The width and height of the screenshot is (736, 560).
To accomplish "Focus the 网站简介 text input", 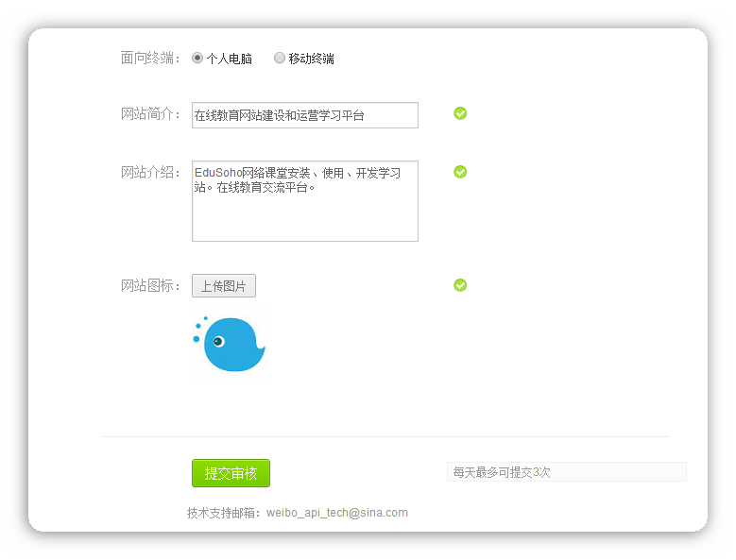I will point(304,115).
